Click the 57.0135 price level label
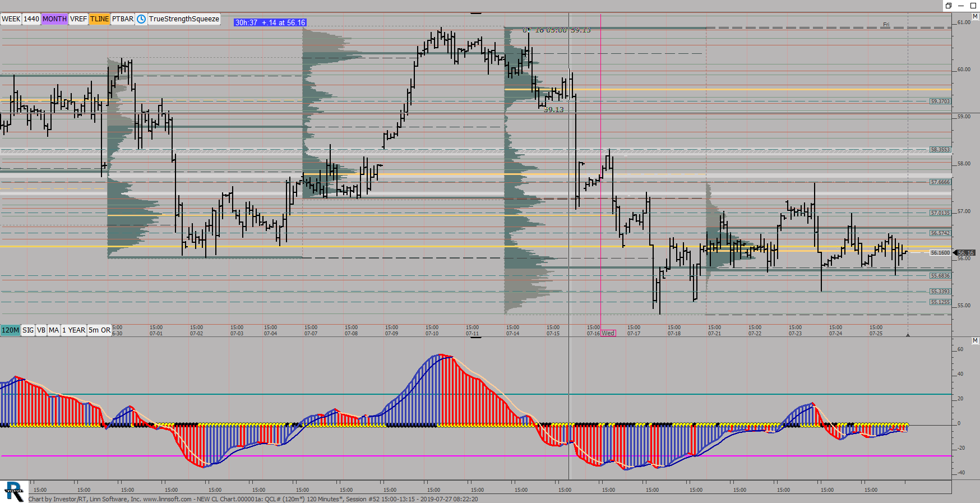980x503 pixels. tap(940, 213)
